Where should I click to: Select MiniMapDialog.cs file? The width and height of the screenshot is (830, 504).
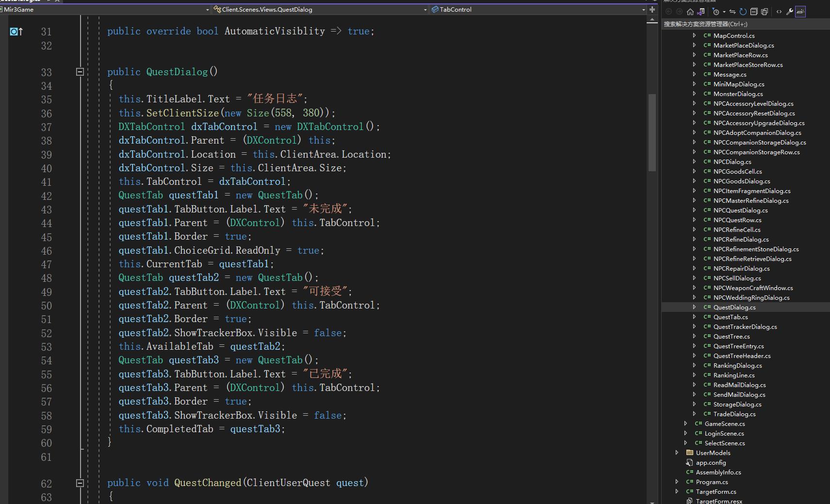click(739, 84)
